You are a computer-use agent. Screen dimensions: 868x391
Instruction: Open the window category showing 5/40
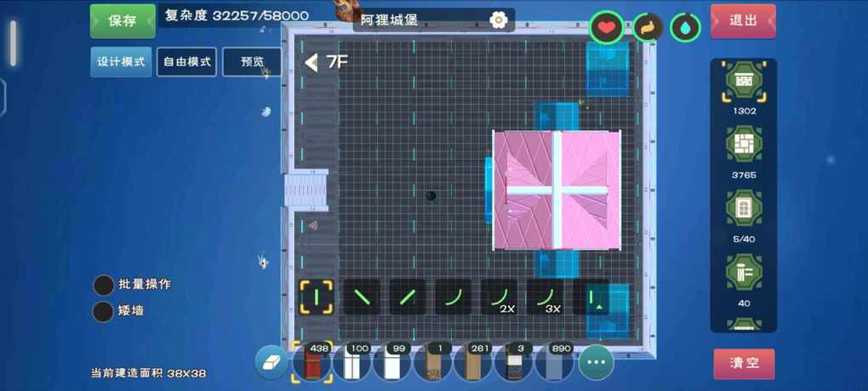tap(744, 208)
